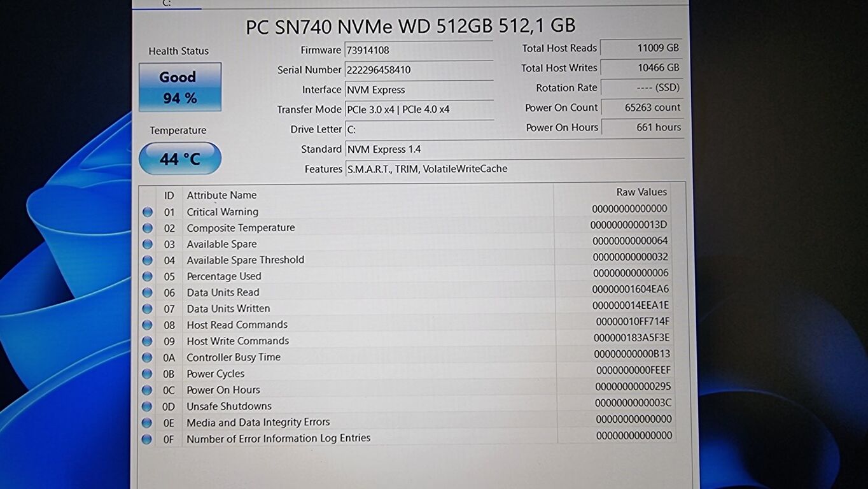Click the status circle for Composite Temperature
This screenshot has height=489, width=868.
(148, 228)
